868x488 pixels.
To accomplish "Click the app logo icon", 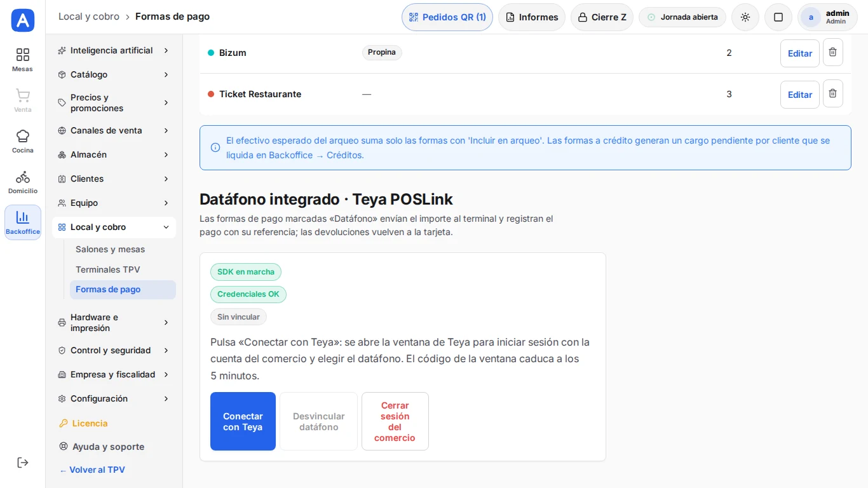I will (23, 20).
